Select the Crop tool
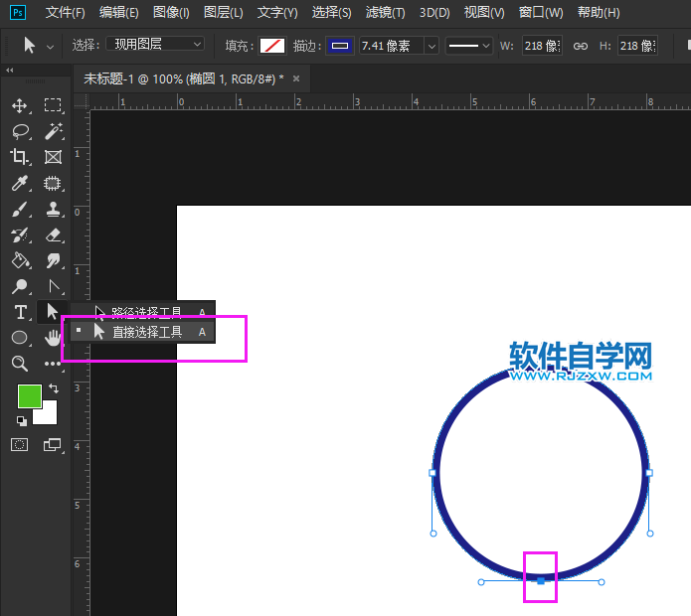 point(20,157)
